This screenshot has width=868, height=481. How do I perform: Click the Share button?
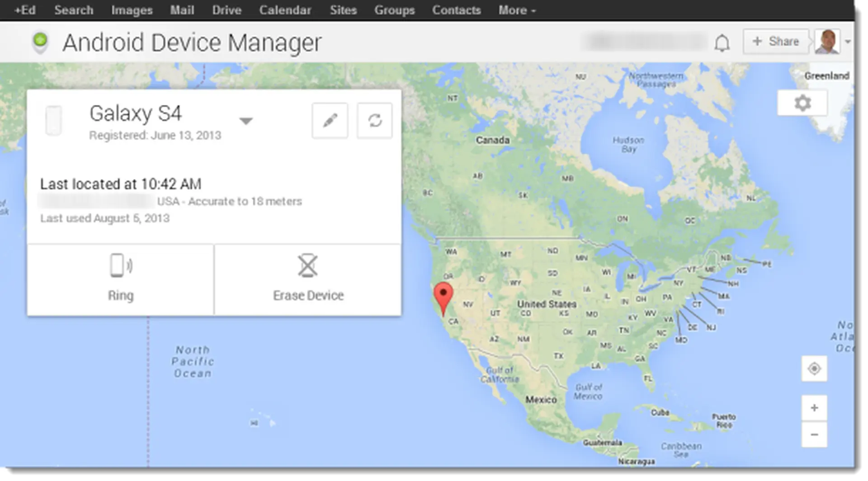tap(776, 42)
